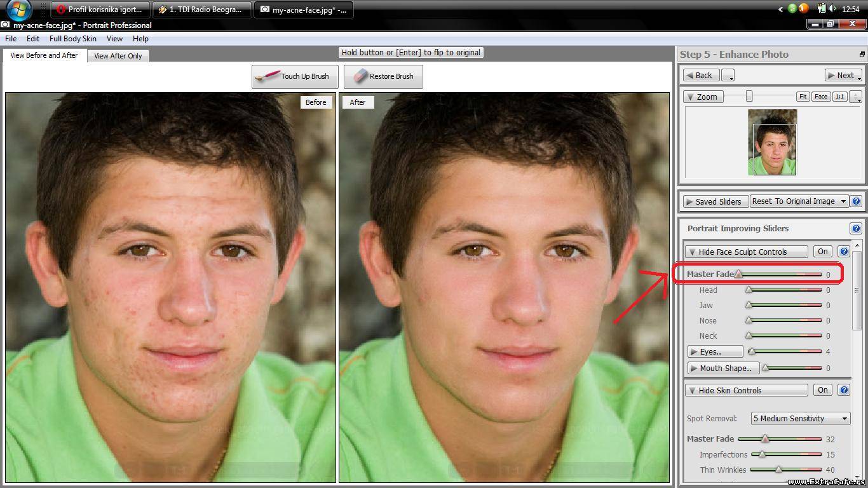Collapse Hide Face Sculpt Controls section

(x=746, y=252)
